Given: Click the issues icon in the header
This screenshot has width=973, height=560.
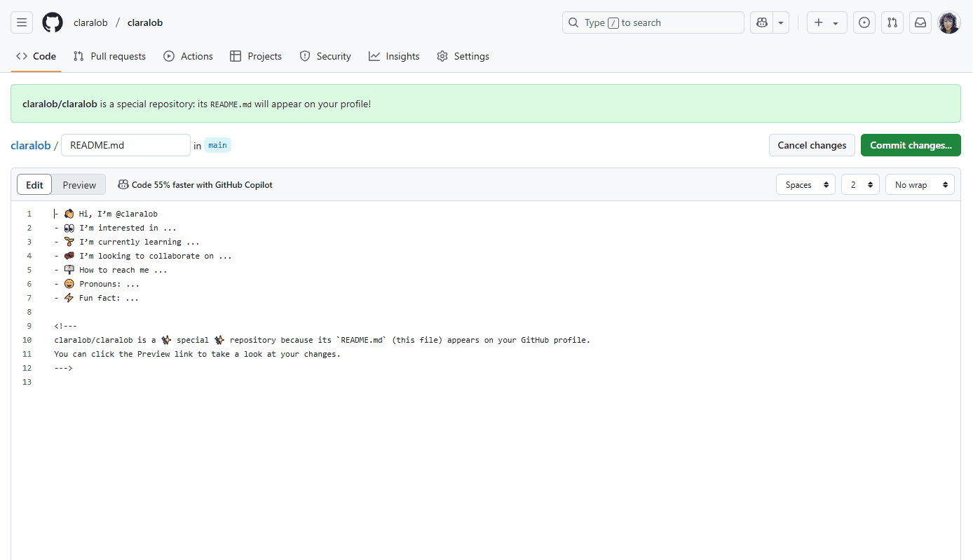Looking at the screenshot, I should (x=864, y=22).
